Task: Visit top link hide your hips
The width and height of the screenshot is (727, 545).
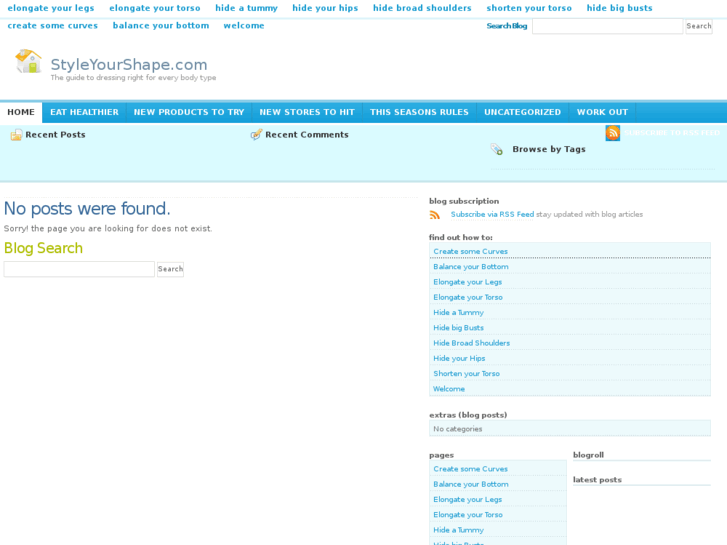Action: click(325, 8)
